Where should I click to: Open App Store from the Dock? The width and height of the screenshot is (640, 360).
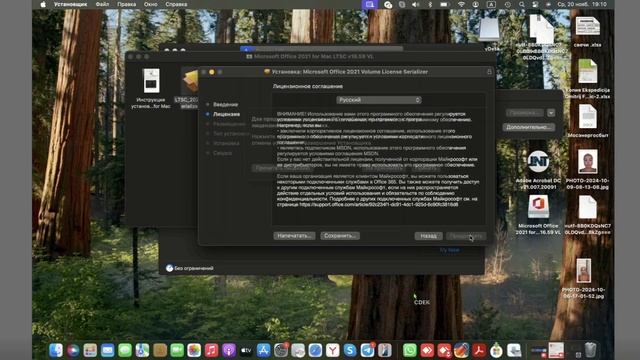[x=264, y=350]
